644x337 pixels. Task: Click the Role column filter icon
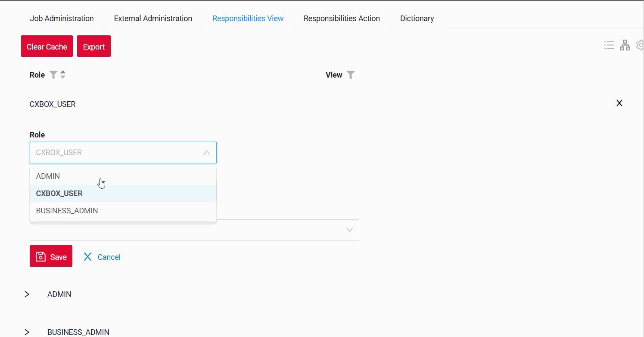point(53,75)
